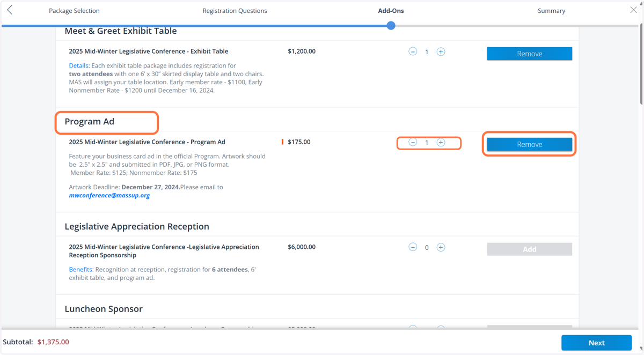Decrease Program Ad quantity with minus icon
This screenshot has width=644, height=355.
tap(413, 142)
